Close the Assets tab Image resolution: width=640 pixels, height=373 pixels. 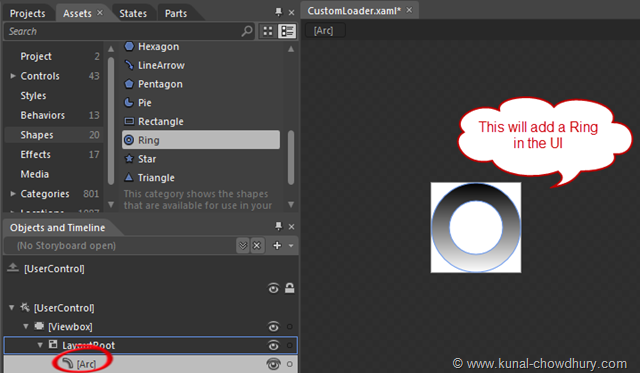[100, 13]
